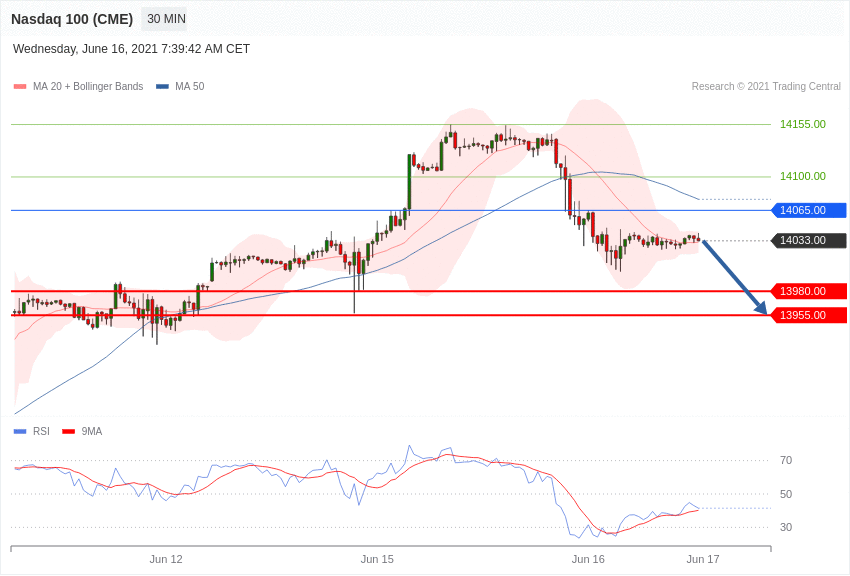Click 'Research © 2021 Trading Central' credit

coord(766,87)
